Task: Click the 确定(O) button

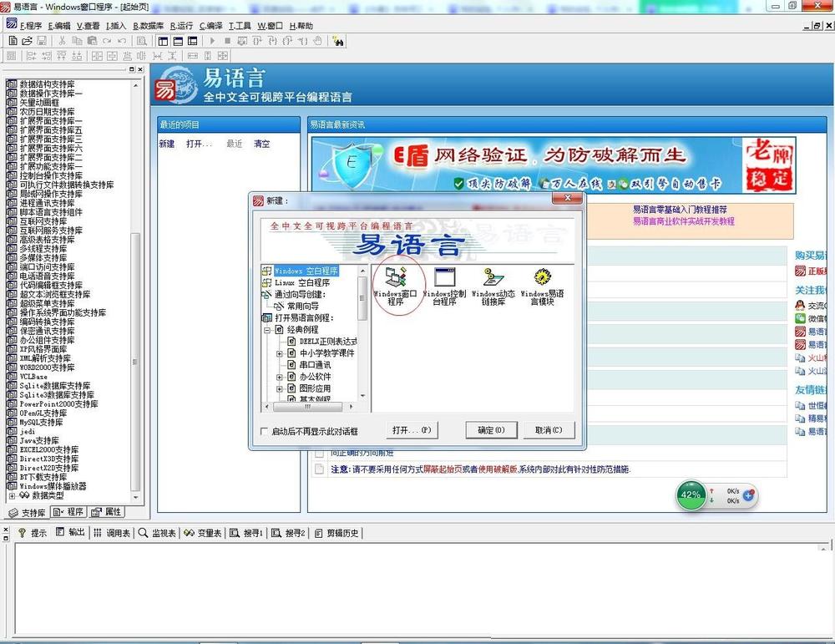Action: (491, 430)
